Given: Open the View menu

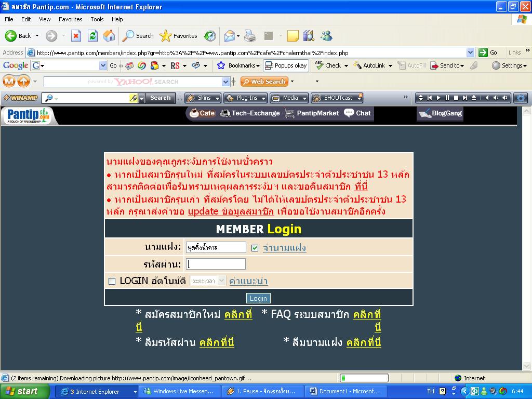Looking at the screenshot, I should click(x=45, y=19).
